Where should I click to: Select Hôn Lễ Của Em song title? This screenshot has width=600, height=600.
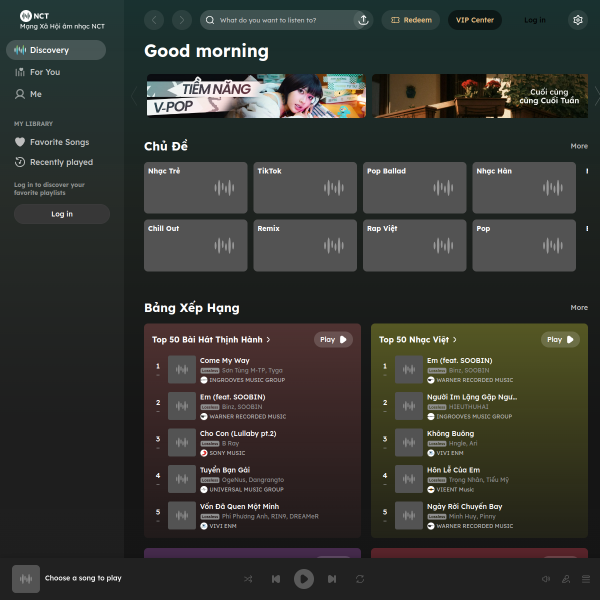[453, 470]
